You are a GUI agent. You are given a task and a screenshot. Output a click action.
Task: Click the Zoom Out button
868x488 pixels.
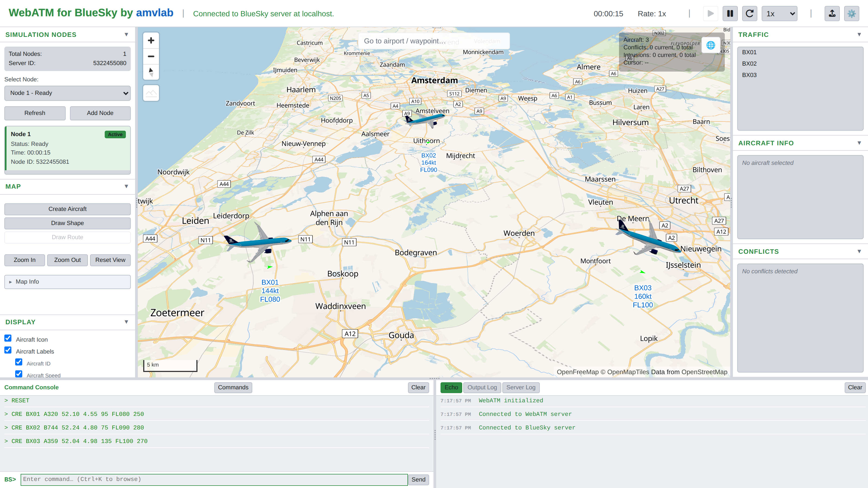pyautogui.click(x=67, y=260)
